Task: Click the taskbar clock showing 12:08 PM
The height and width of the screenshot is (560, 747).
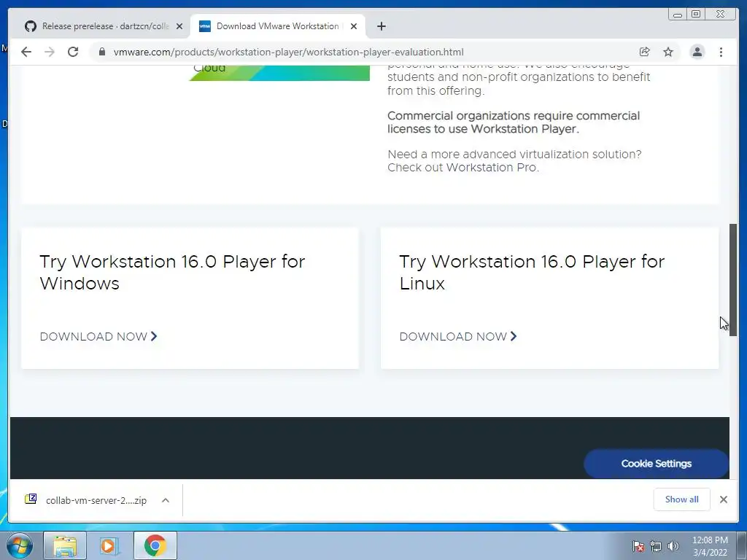Action: point(710,546)
